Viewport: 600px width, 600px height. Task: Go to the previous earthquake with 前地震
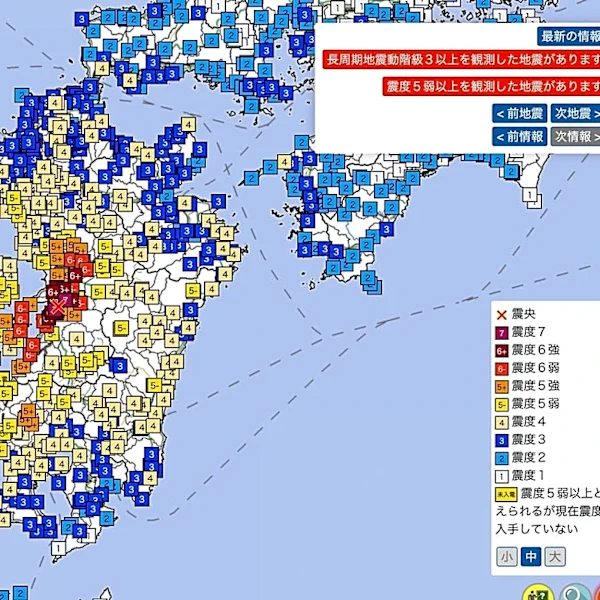520,113
